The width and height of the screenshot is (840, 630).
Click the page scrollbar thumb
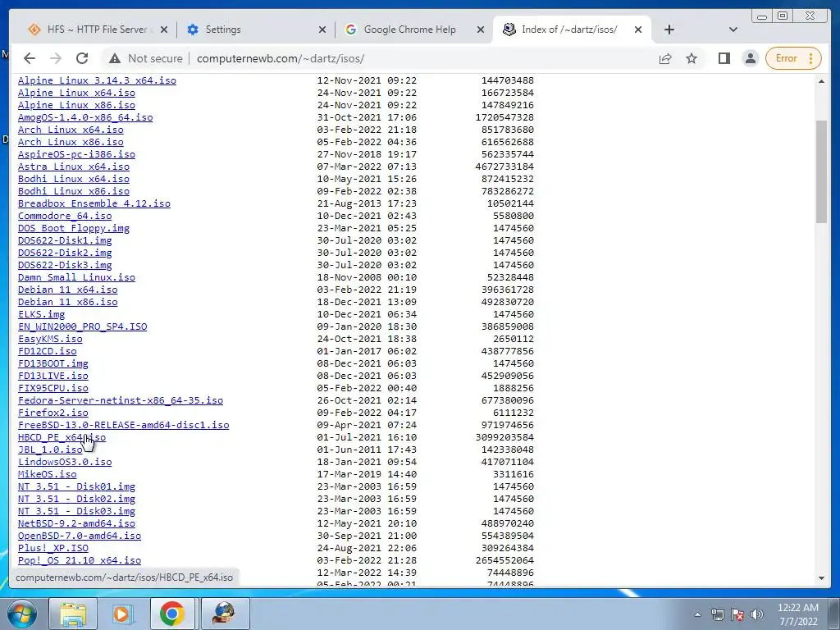821,171
